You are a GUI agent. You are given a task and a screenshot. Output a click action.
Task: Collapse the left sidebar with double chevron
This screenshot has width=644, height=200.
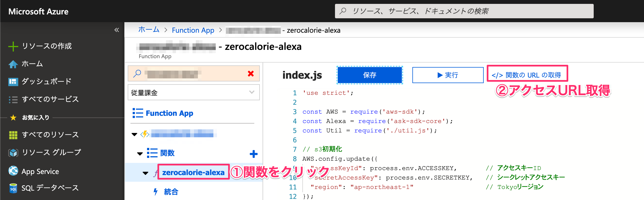[117, 30]
